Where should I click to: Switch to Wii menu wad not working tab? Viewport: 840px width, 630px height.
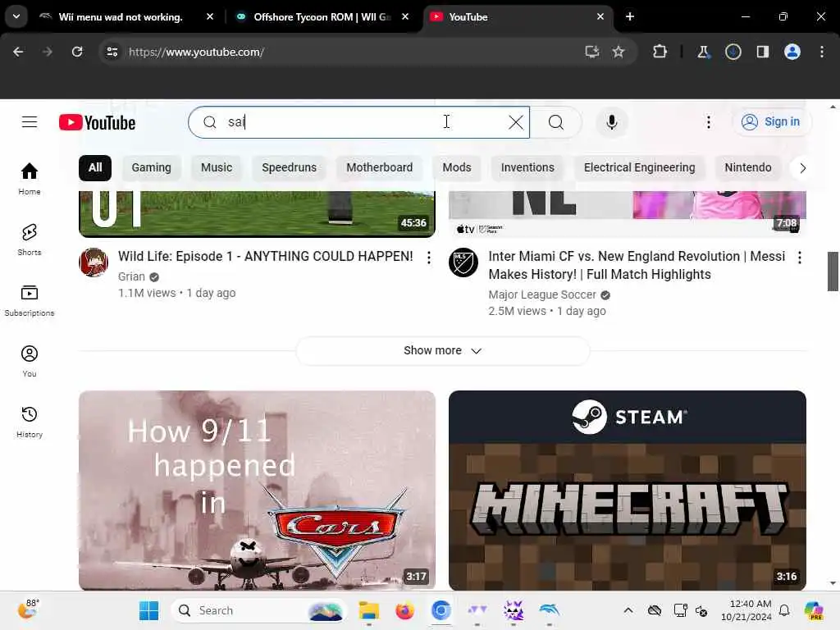[x=121, y=17]
